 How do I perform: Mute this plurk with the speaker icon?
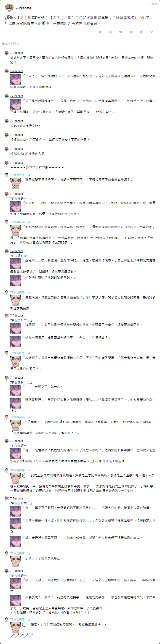[x=100, y=32]
